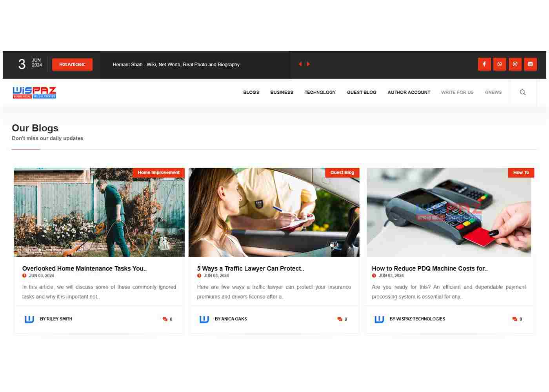Open the BLOGS menu item
Screen dimensions: 549x392
point(251,92)
